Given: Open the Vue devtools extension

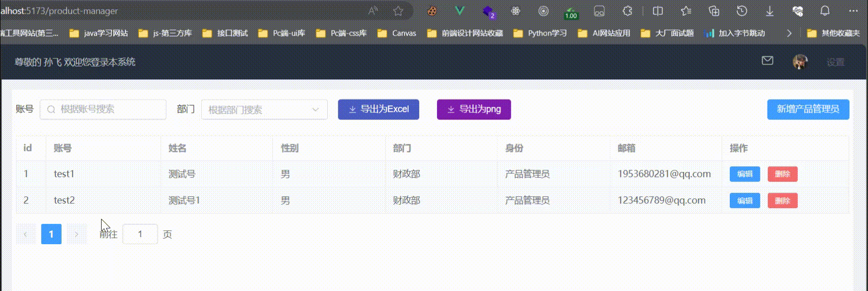Looking at the screenshot, I should (460, 11).
